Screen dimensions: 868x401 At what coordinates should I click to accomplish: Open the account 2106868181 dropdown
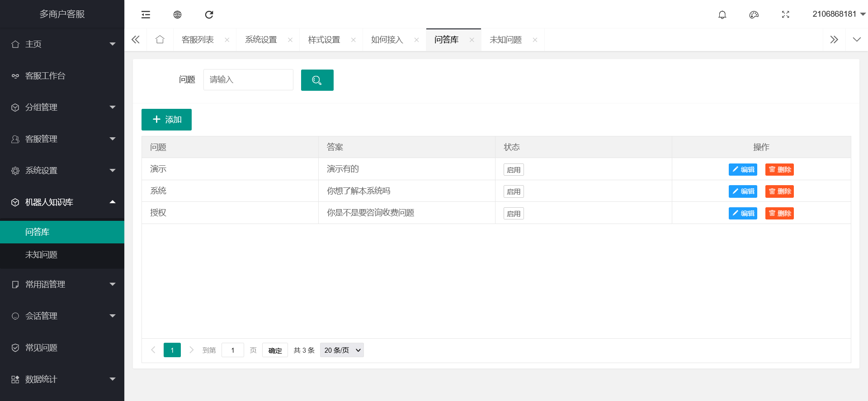[x=839, y=14]
